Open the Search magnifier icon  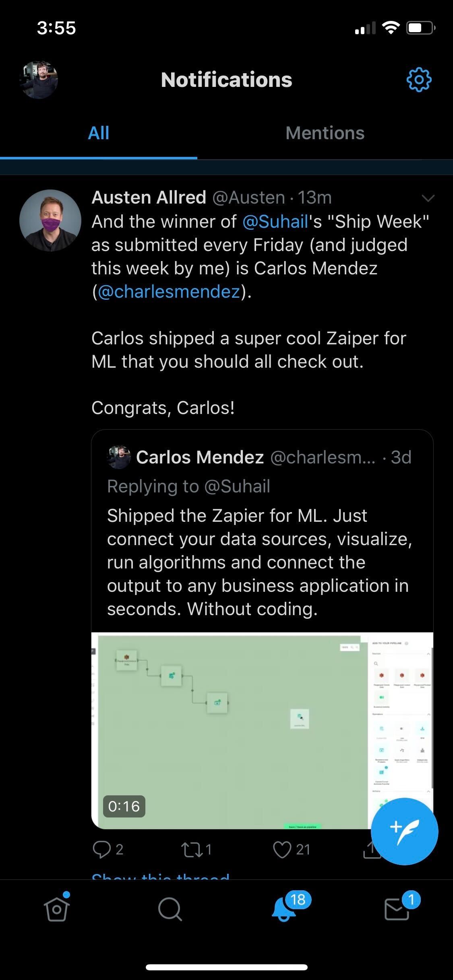coord(170,908)
